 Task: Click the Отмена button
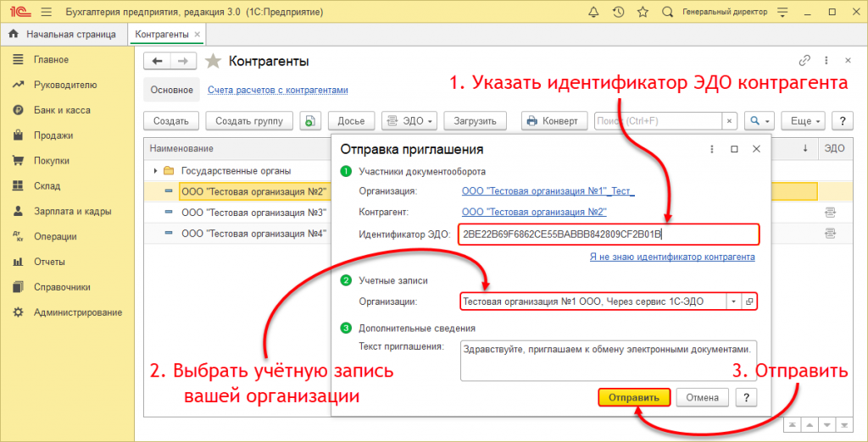pyautogui.click(x=703, y=397)
